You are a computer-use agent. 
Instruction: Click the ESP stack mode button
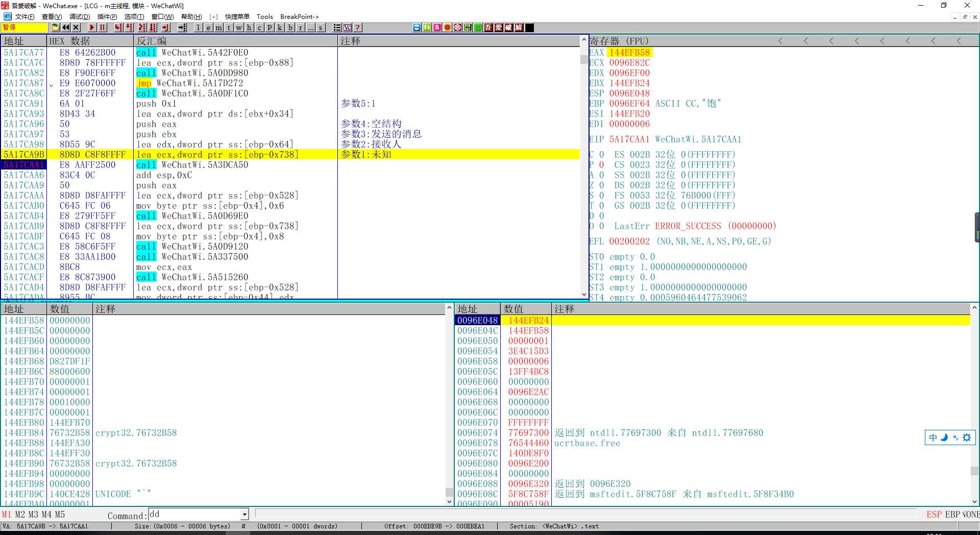(934, 515)
